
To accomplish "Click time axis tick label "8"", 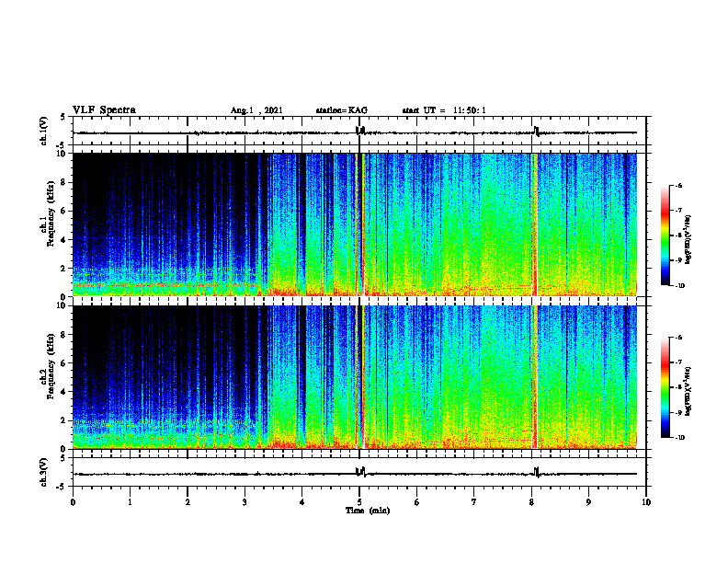I will pos(531,502).
